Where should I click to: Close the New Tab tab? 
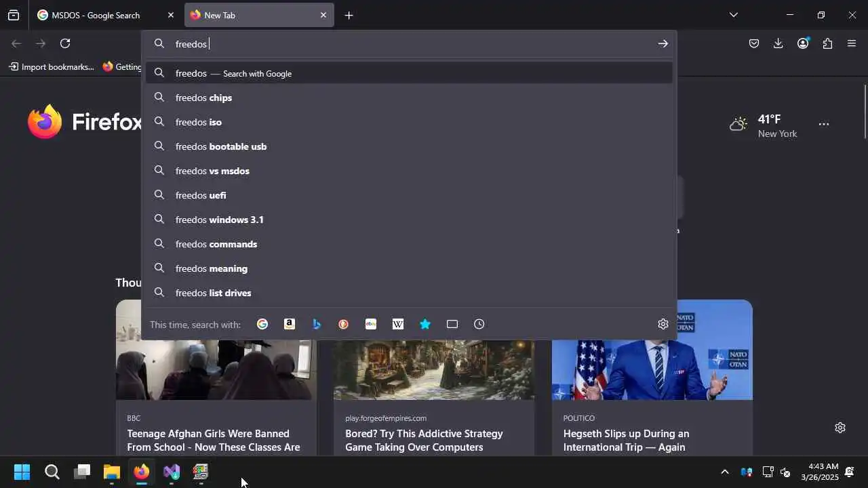(323, 15)
